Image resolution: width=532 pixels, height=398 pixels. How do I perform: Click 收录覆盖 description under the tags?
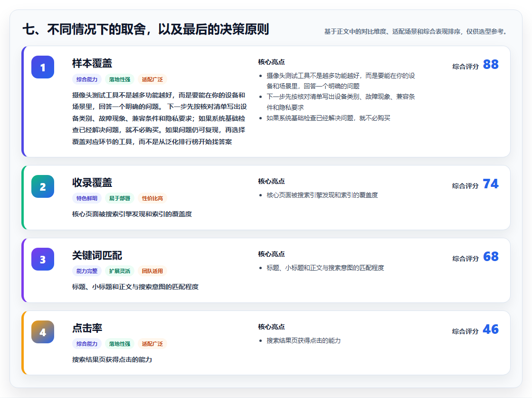(x=132, y=214)
